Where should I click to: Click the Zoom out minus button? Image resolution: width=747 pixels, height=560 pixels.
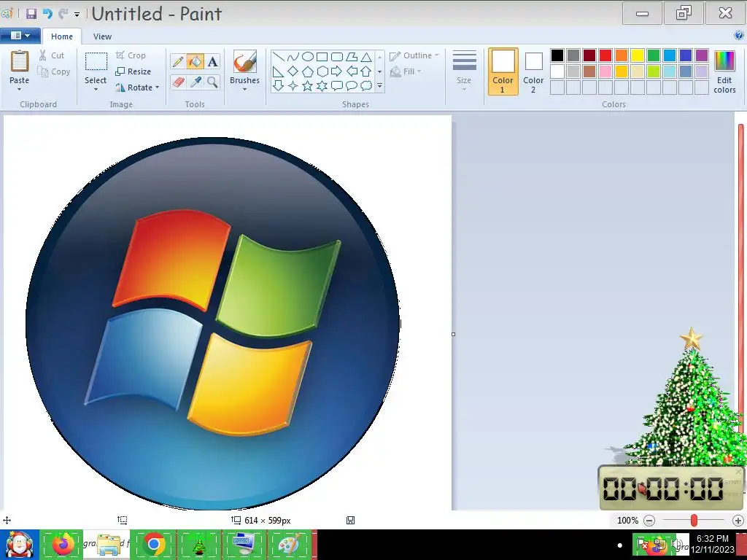(x=649, y=521)
